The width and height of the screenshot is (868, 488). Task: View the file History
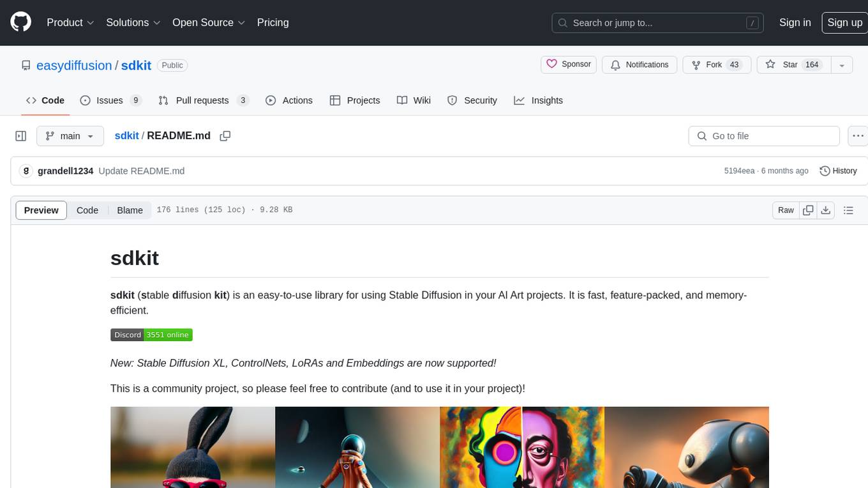pyautogui.click(x=838, y=171)
